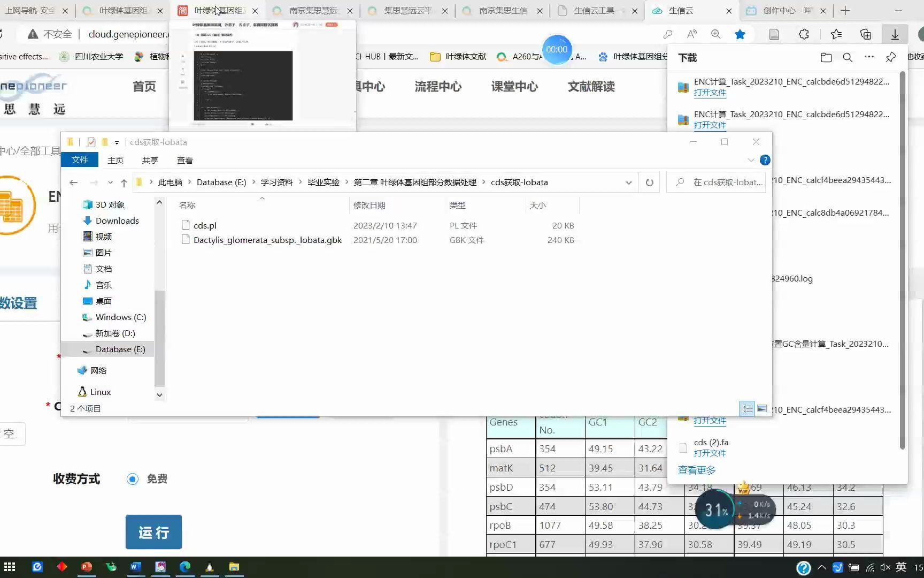Viewport: 924px width, 578px height.
Task: Open browser extensions puzzle icon
Action: click(x=804, y=34)
